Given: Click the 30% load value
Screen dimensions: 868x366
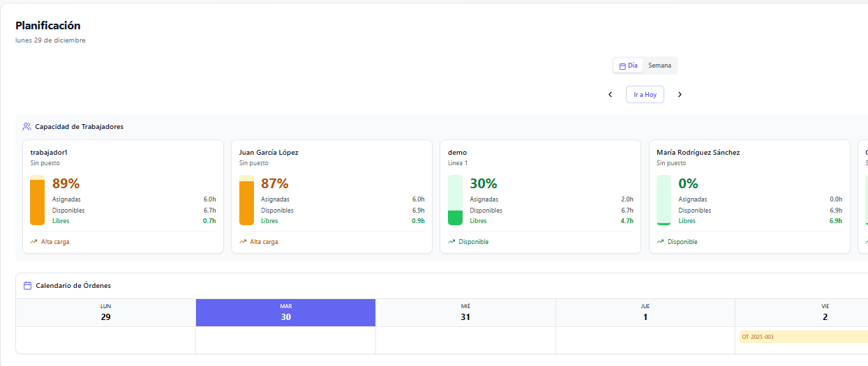Looking at the screenshot, I should point(484,184).
